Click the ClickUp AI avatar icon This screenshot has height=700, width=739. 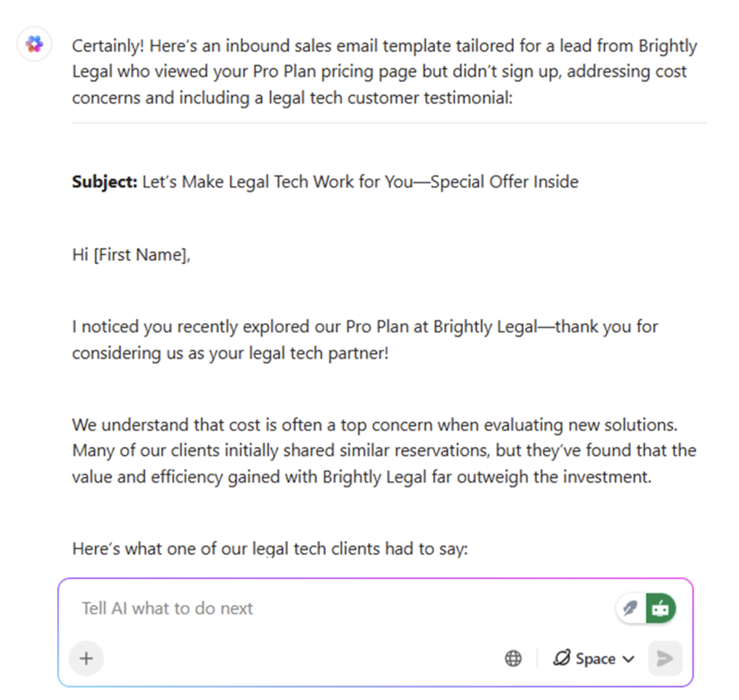pos(35,44)
